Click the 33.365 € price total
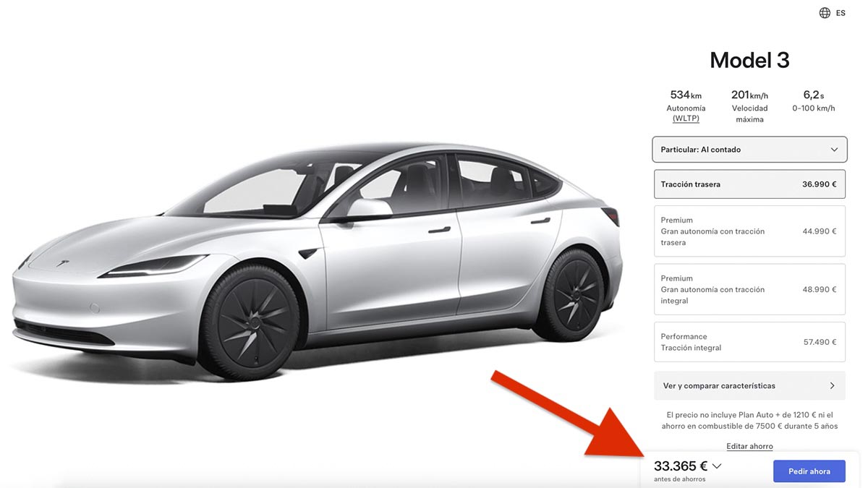Screen dimensions: 868x488 point(681,466)
